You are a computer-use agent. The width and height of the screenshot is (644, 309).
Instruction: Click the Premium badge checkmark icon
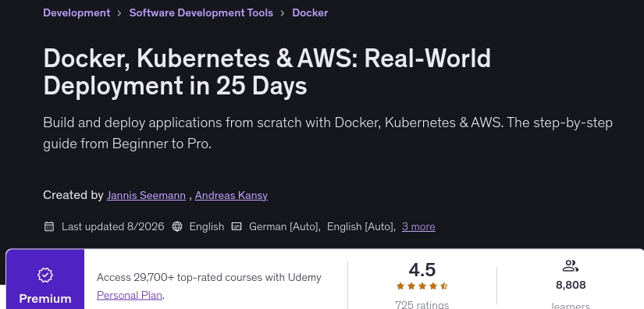click(x=45, y=275)
